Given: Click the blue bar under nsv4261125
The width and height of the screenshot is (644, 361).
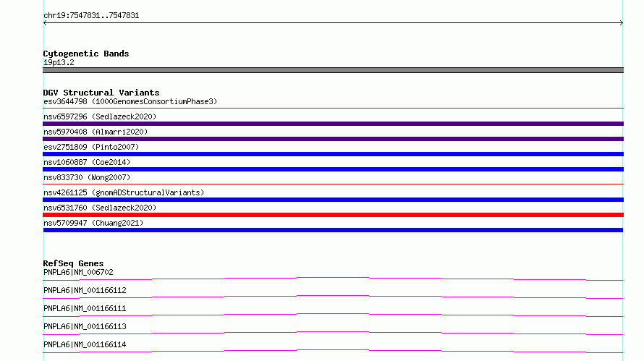Looking at the screenshot, I should 333,200.
